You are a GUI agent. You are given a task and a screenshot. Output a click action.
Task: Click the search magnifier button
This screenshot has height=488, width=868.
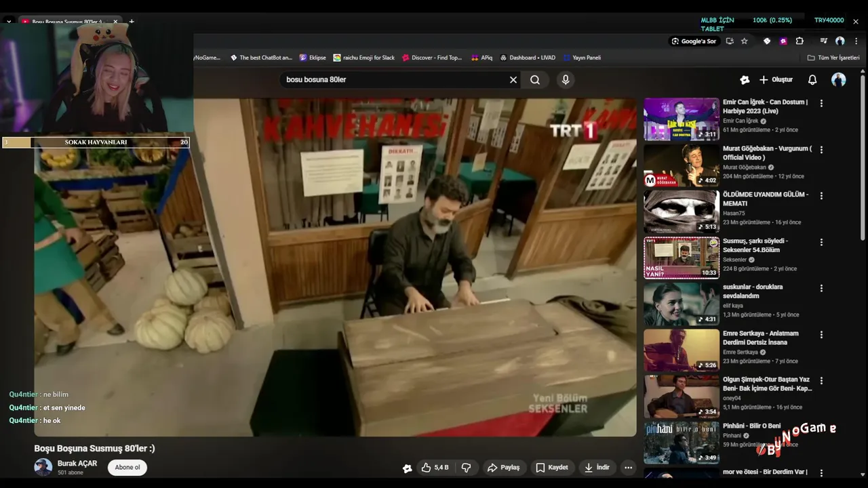click(x=535, y=80)
